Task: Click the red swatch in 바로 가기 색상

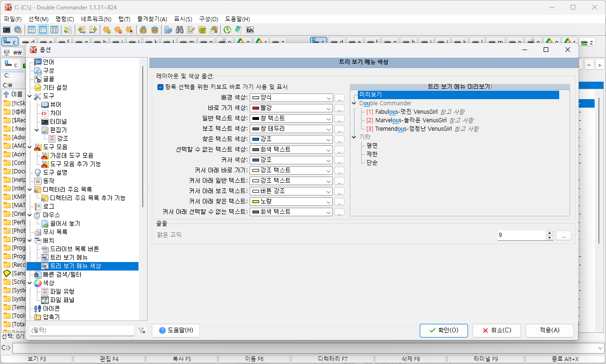Action: [256, 108]
